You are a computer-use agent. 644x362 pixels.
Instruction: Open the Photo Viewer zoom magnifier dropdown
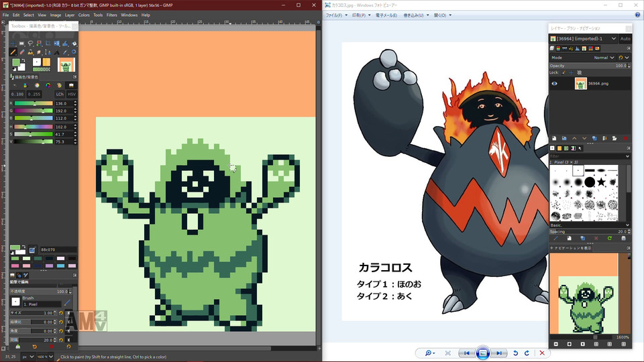pyautogui.click(x=429, y=353)
